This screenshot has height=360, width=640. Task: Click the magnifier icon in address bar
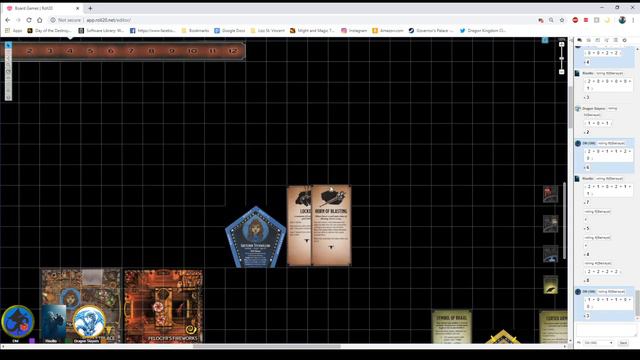coord(551,20)
